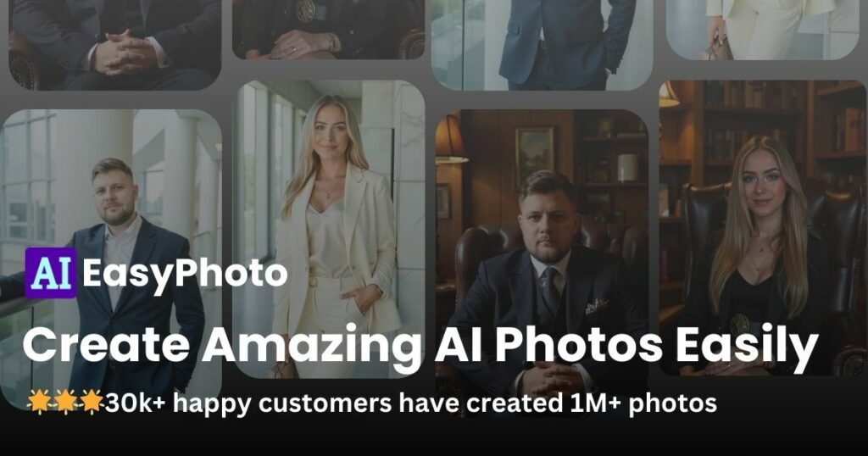The image size is (868, 456).
Task: Click the EasyPhoto brand name text
Action: coord(185,274)
